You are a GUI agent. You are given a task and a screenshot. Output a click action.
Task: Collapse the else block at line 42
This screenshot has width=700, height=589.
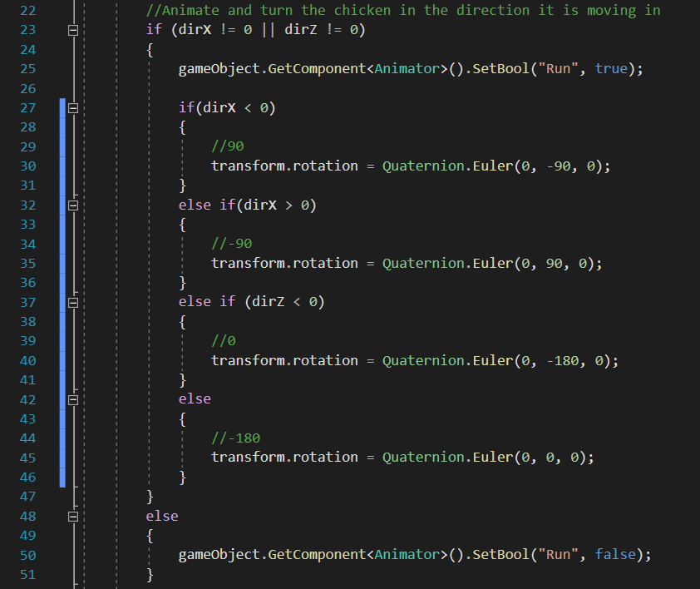72,398
